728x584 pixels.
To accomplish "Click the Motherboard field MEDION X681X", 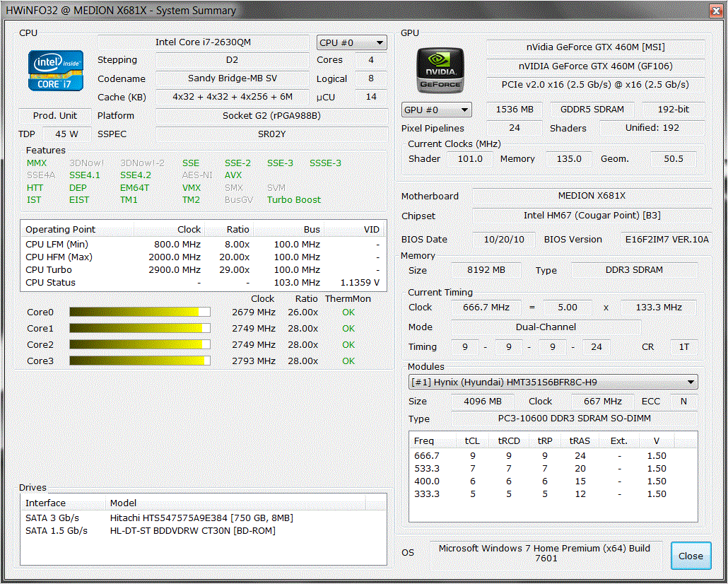I will pyautogui.click(x=592, y=196).
